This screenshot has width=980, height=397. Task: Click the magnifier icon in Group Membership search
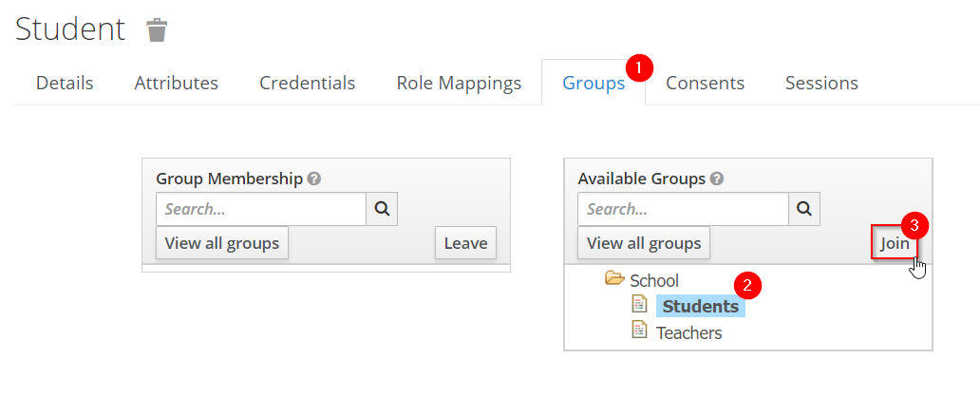pyautogui.click(x=382, y=209)
